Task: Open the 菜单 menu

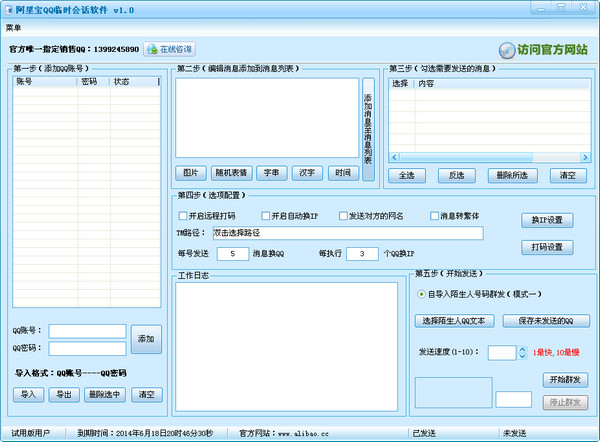Action: click(13, 28)
